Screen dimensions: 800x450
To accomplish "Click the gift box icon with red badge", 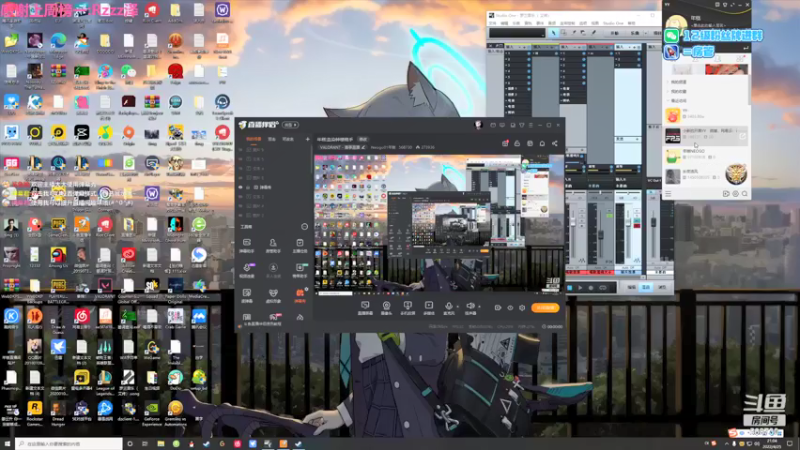I will (505, 143).
